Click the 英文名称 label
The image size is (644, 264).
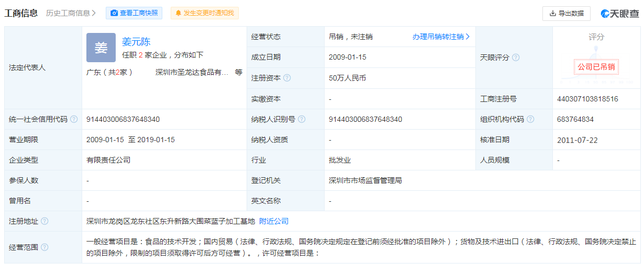point(266,201)
